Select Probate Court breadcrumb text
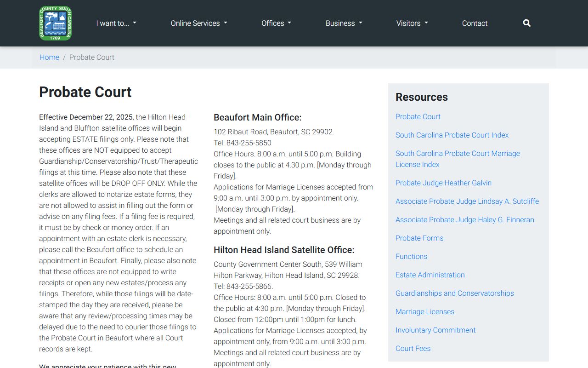The image size is (588, 368). [x=92, y=57]
